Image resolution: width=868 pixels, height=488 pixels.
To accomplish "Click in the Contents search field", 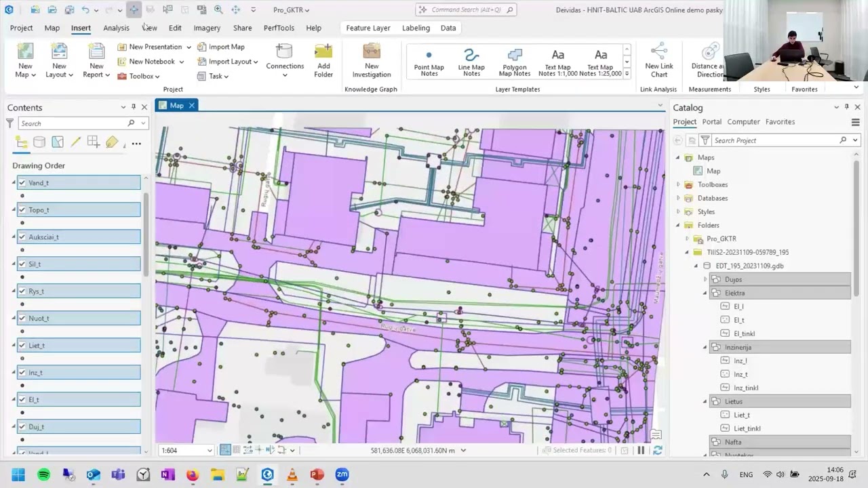I will click(x=73, y=123).
